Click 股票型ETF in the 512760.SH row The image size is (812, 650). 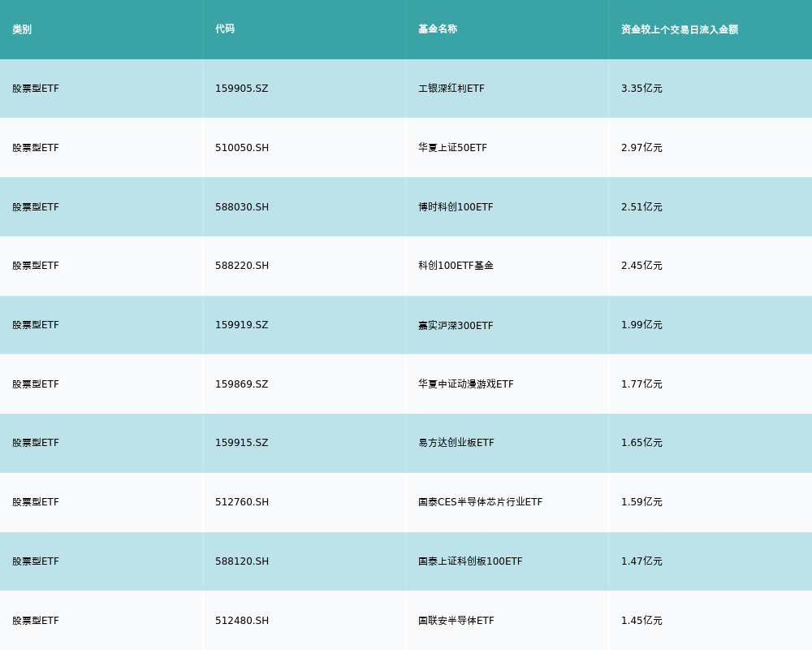pos(36,502)
